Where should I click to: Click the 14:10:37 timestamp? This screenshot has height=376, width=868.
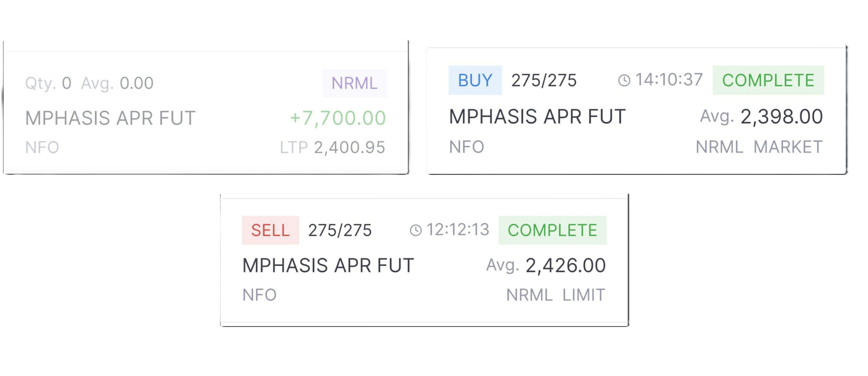point(669,80)
